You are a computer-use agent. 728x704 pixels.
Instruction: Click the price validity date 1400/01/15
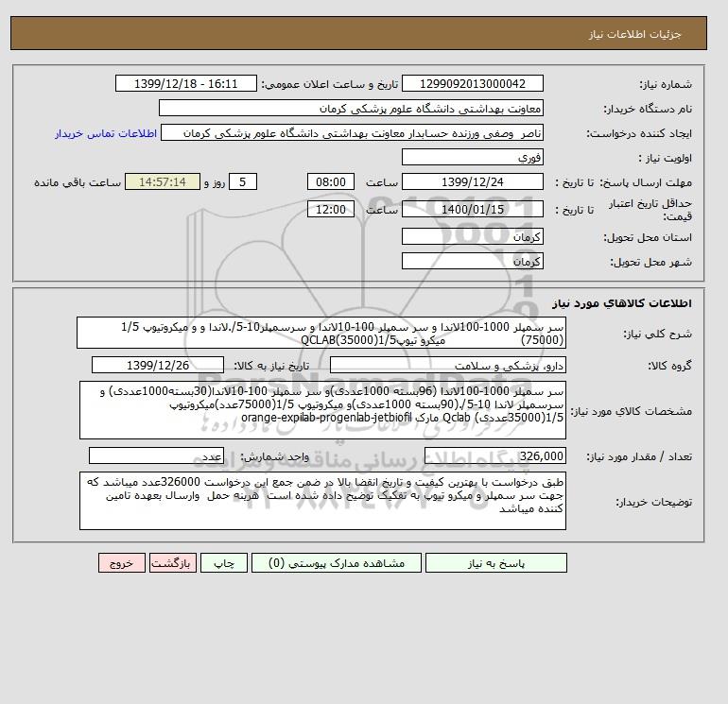click(472, 209)
